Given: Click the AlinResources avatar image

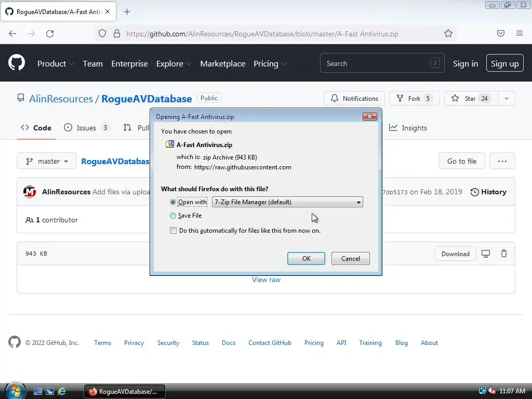Looking at the screenshot, I should pos(30,192).
